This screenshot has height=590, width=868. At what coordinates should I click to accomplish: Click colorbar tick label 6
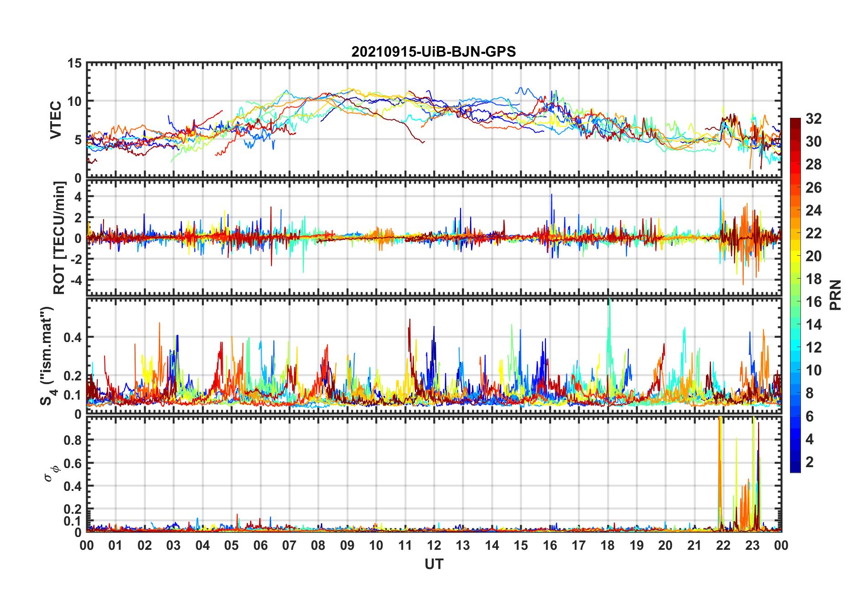(810, 416)
